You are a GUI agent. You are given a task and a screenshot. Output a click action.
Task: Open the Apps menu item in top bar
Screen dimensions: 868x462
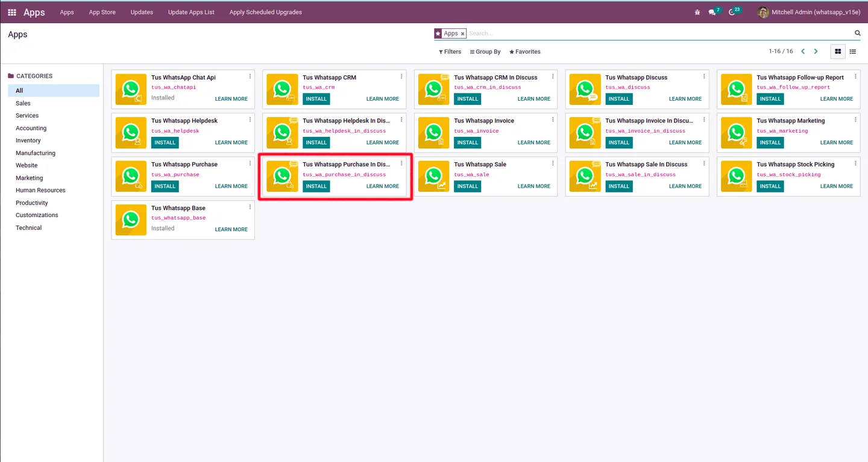tap(67, 12)
